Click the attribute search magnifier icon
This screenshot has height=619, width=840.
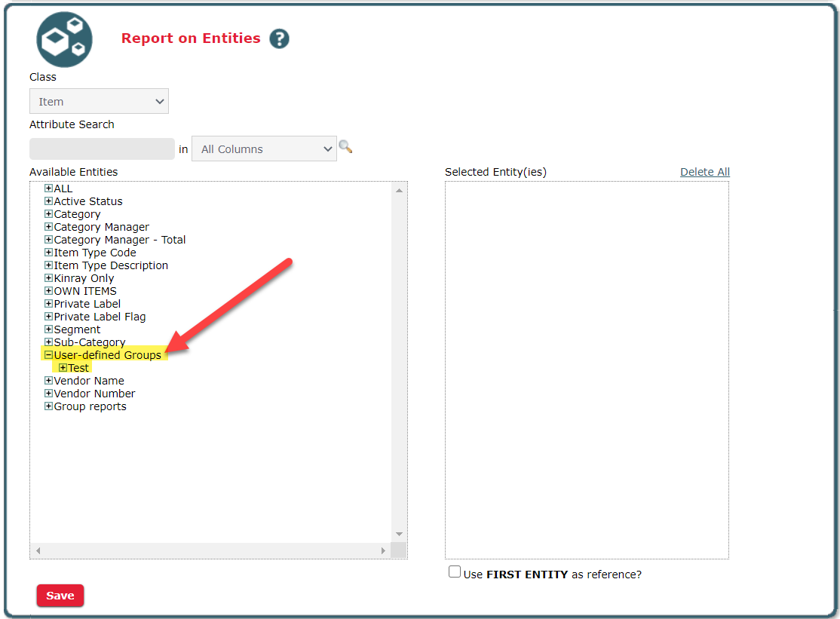[x=345, y=147]
